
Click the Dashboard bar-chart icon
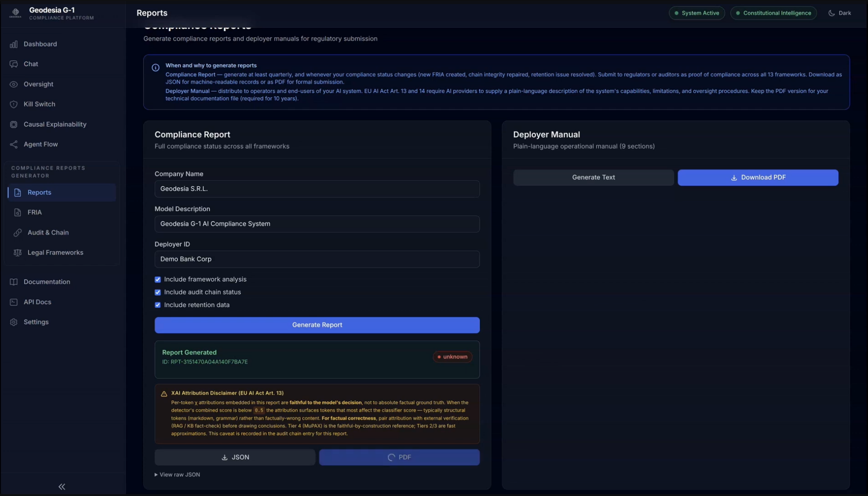click(x=14, y=44)
